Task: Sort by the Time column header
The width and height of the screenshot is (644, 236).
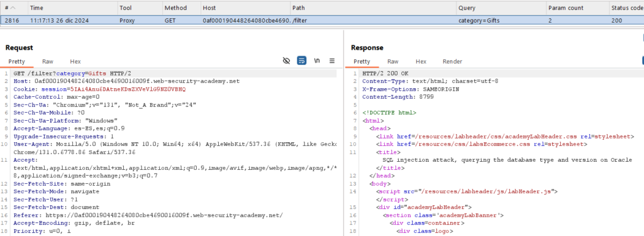Action: pos(72,8)
